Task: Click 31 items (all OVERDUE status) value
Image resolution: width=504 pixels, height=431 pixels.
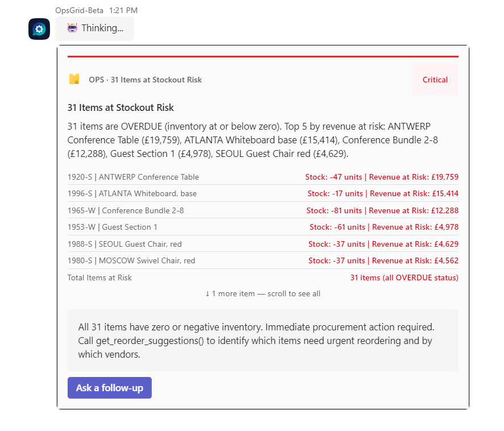Action: coord(405,277)
